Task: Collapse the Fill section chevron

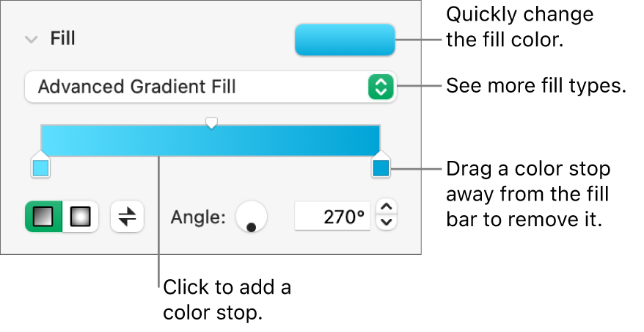Action: 31,40
